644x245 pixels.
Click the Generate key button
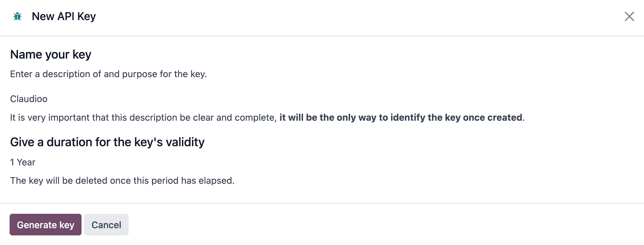[46, 225]
